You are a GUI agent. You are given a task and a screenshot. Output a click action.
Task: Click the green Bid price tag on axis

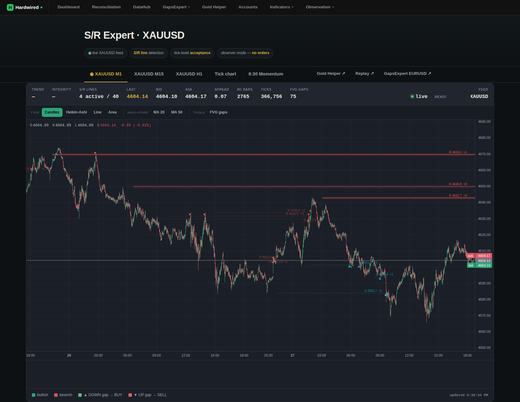click(x=479, y=266)
